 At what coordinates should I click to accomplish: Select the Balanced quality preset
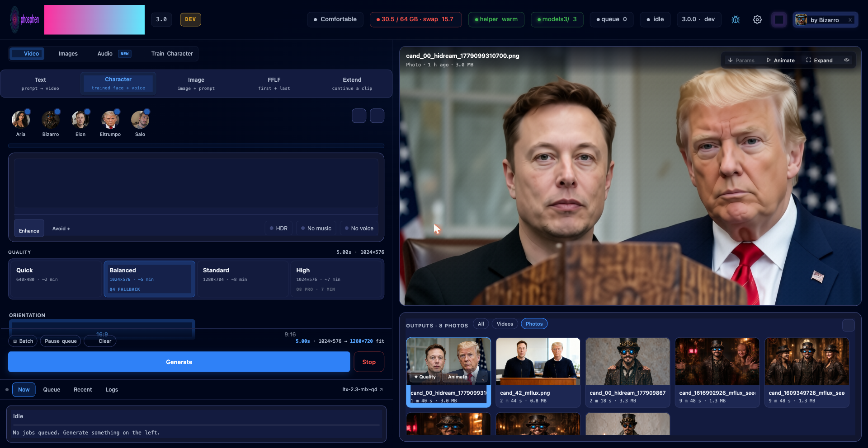click(149, 279)
